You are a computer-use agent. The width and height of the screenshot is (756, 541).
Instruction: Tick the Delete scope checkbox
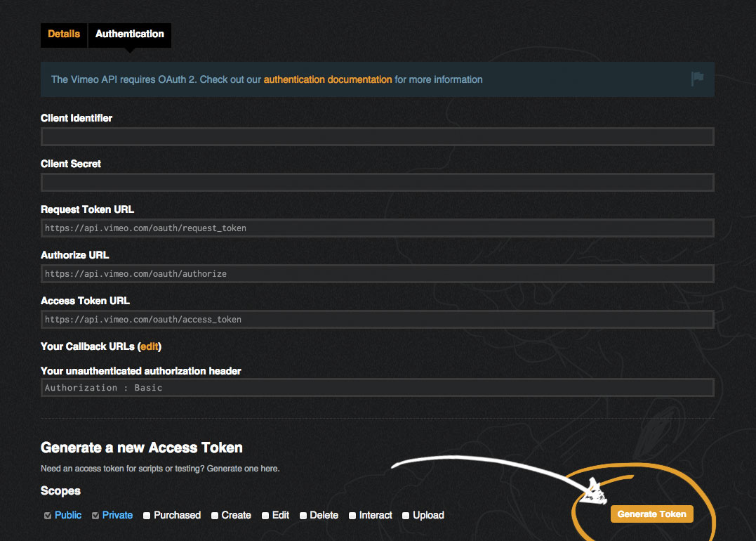pyautogui.click(x=303, y=516)
